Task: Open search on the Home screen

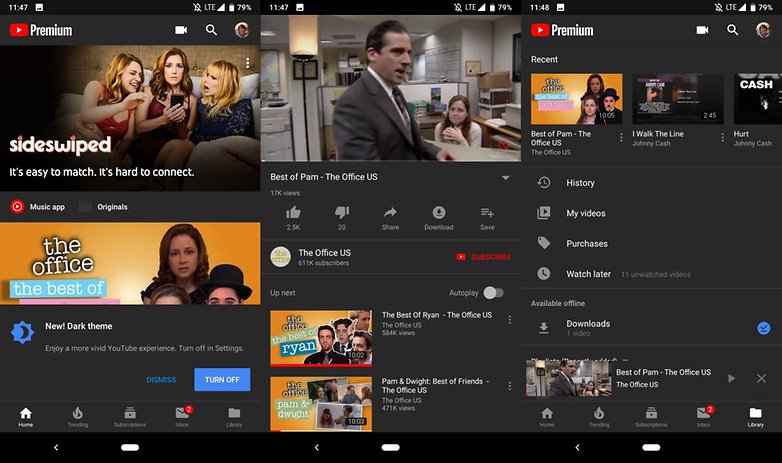Action: 211,30
